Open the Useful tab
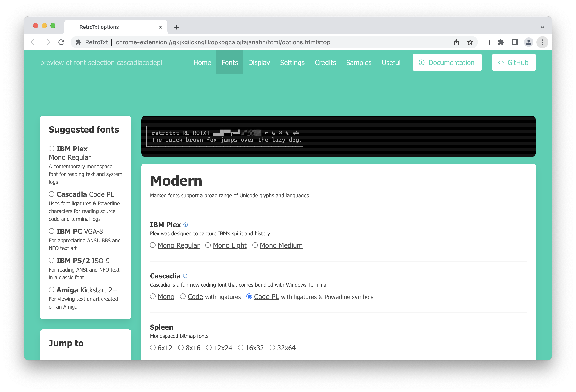Image resolution: width=576 pixels, height=392 pixels. coord(391,62)
